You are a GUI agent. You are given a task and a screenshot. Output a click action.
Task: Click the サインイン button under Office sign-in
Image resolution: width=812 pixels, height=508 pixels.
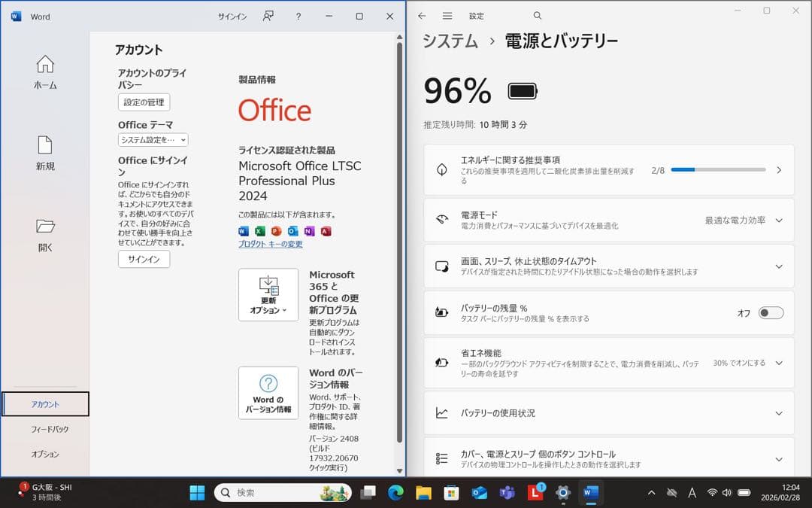[144, 259]
